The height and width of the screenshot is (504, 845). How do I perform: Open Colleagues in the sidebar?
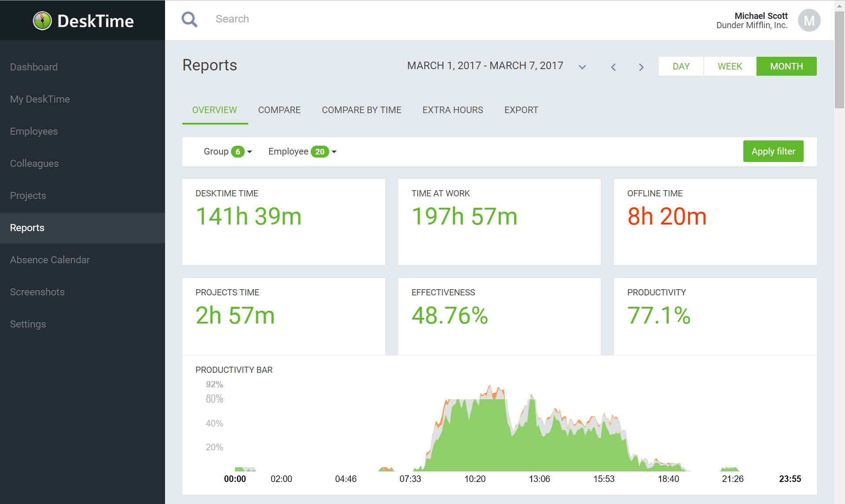pyautogui.click(x=82, y=163)
